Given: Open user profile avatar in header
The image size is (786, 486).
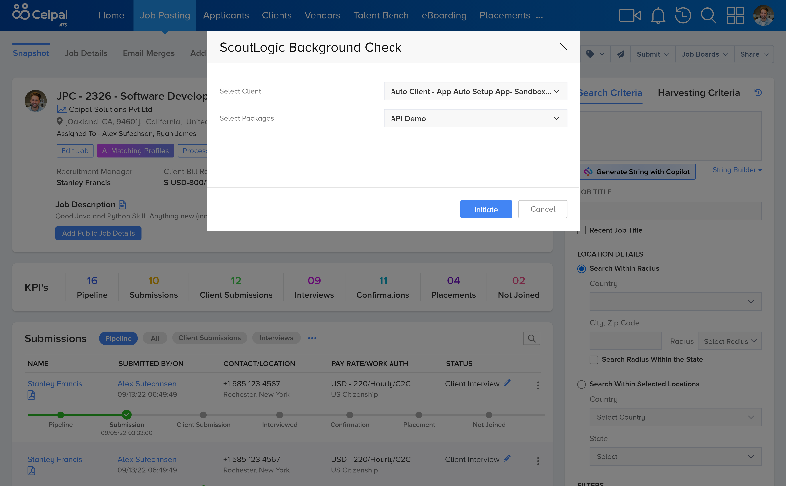Looking at the screenshot, I should (x=763, y=16).
